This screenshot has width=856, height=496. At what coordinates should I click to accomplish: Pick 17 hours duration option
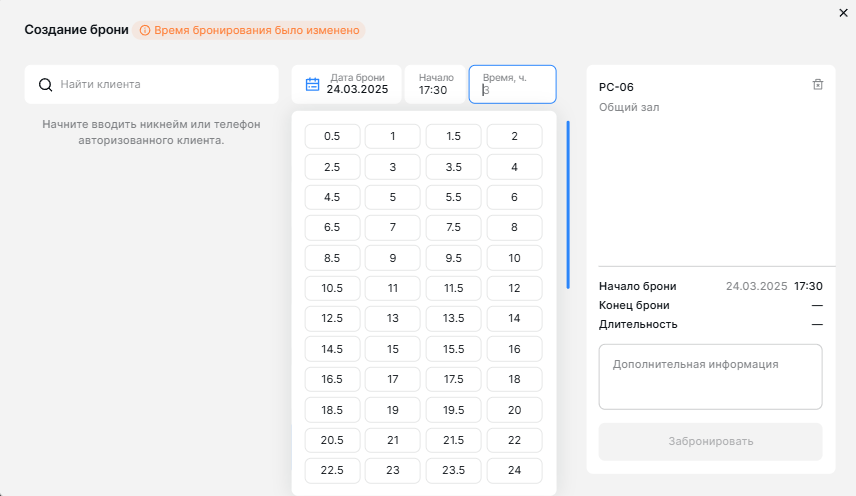(x=393, y=379)
